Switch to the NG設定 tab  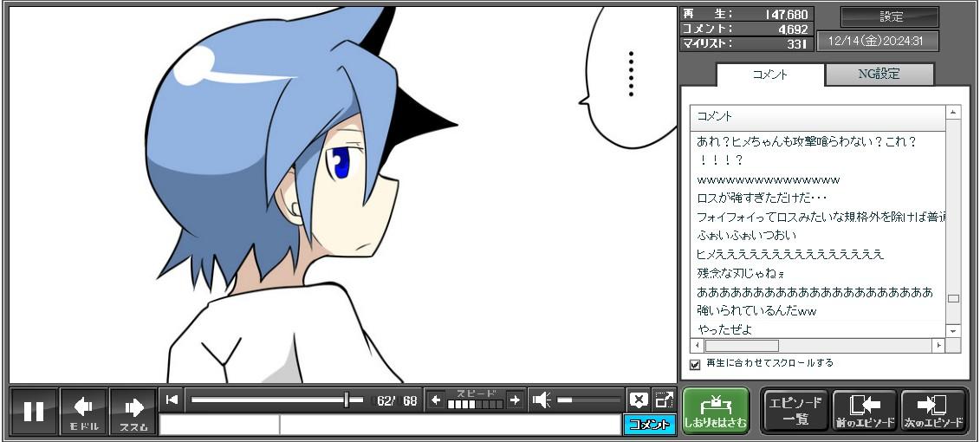point(879,75)
